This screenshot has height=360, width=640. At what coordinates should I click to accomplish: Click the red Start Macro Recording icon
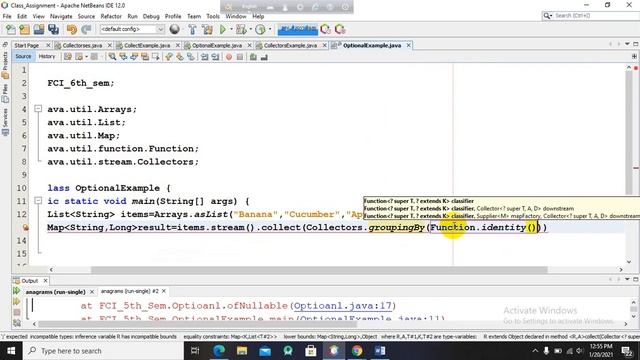coord(229,57)
